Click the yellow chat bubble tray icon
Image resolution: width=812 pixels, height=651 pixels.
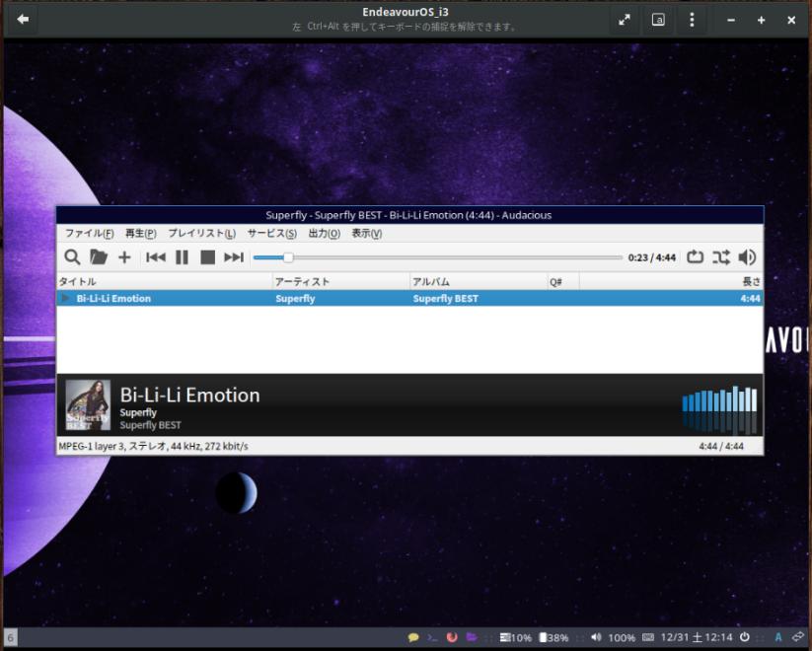coord(413,637)
